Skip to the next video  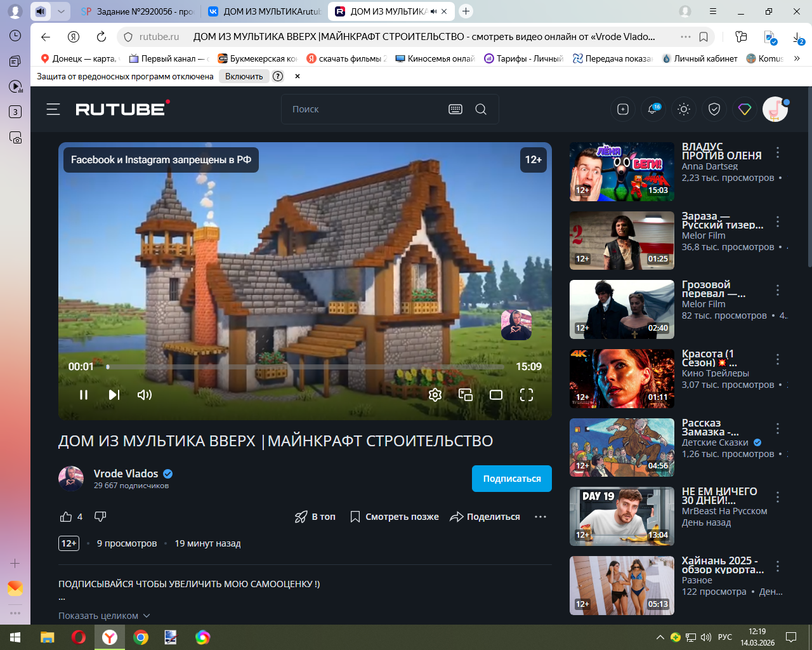(114, 395)
